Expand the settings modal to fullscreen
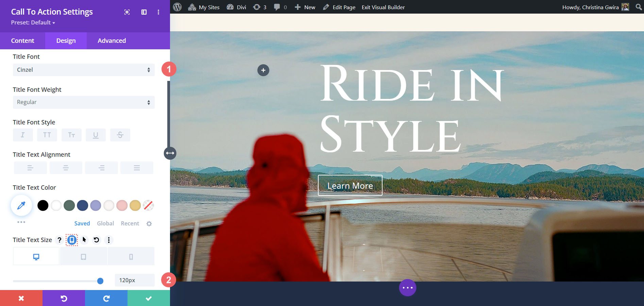Viewport: 644px width, 306px height. tap(127, 12)
